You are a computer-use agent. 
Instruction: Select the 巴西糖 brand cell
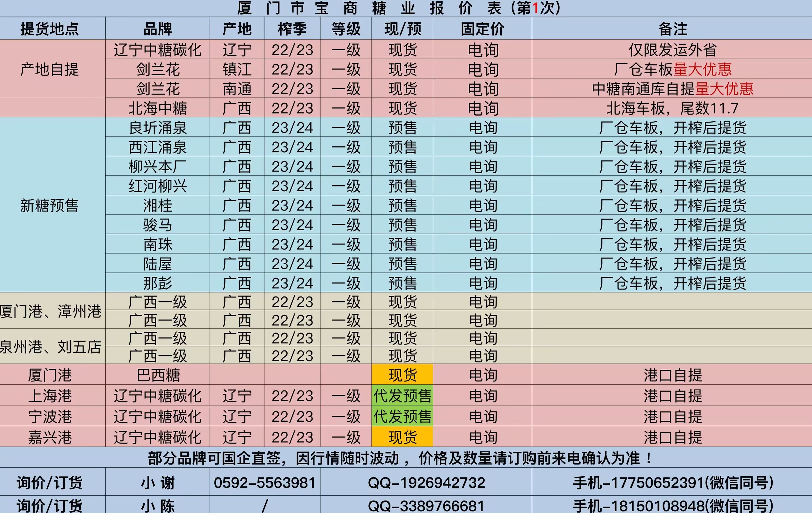point(157,375)
